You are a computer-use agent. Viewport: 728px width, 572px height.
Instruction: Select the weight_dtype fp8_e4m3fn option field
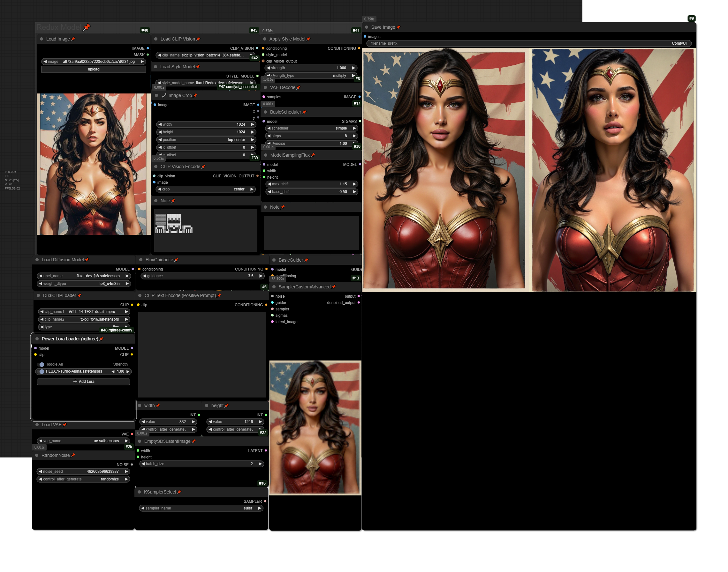pyautogui.click(x=83, y=284)
